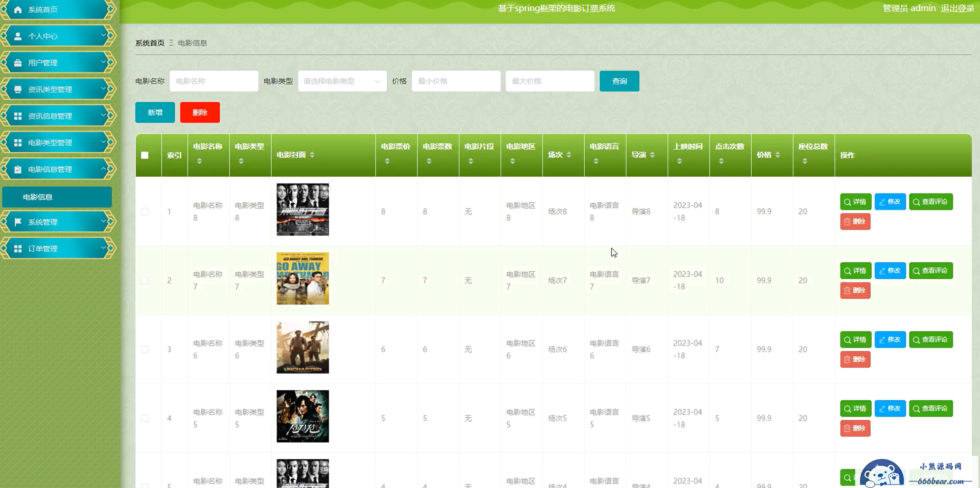Expand the 个人中心 menu chevron
Screen dimensions: 980x488
tap(103, 35)
